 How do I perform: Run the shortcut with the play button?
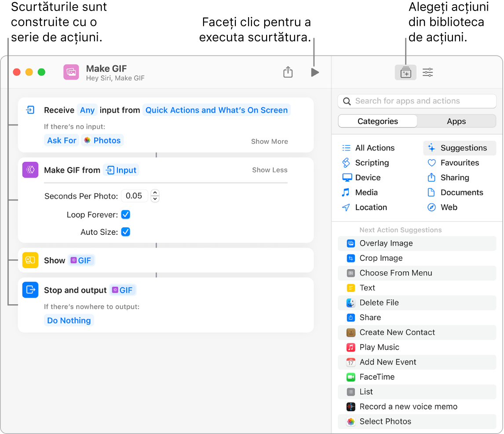(x=314, y=73)
